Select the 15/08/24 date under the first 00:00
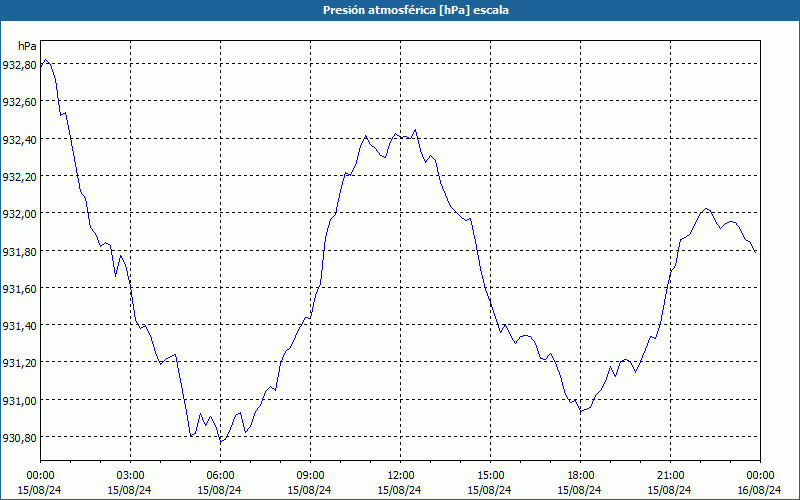Viewport: 800px width, 500px height. coord(40,490)
